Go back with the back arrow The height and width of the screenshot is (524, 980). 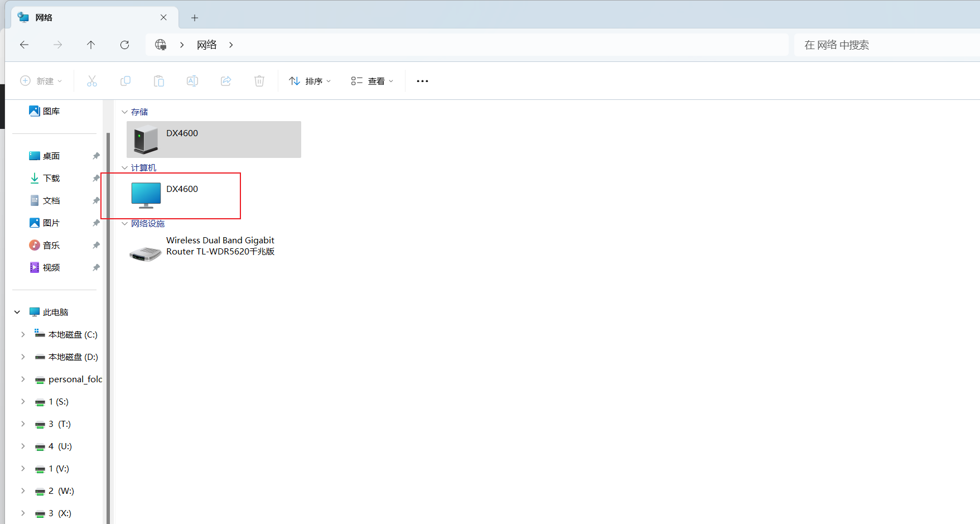coord(24,45)
